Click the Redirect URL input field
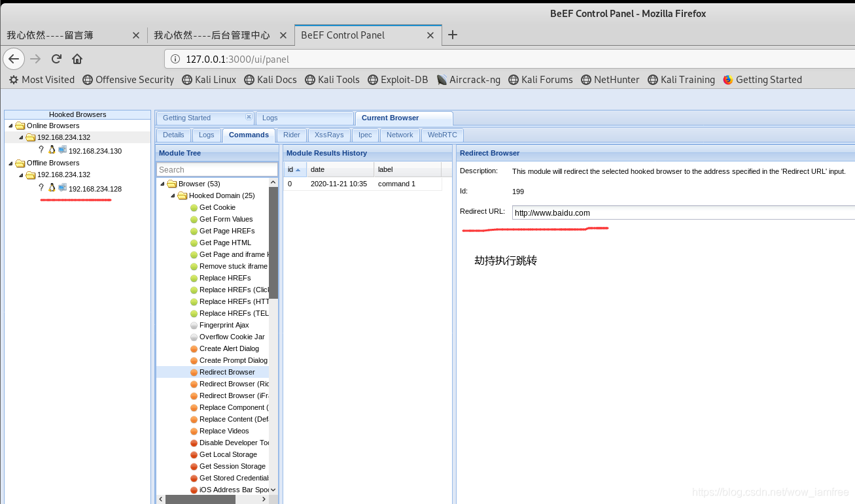 coord(683,212)
